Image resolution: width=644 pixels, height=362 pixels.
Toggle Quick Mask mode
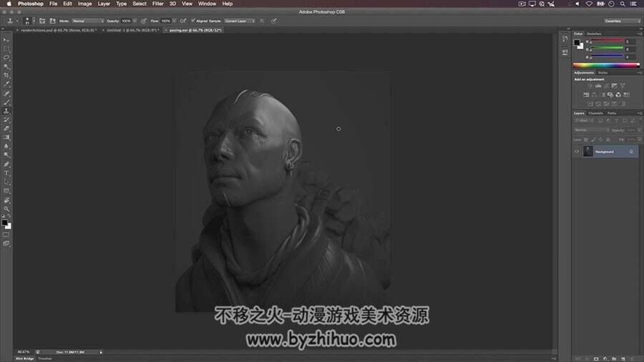6,235
